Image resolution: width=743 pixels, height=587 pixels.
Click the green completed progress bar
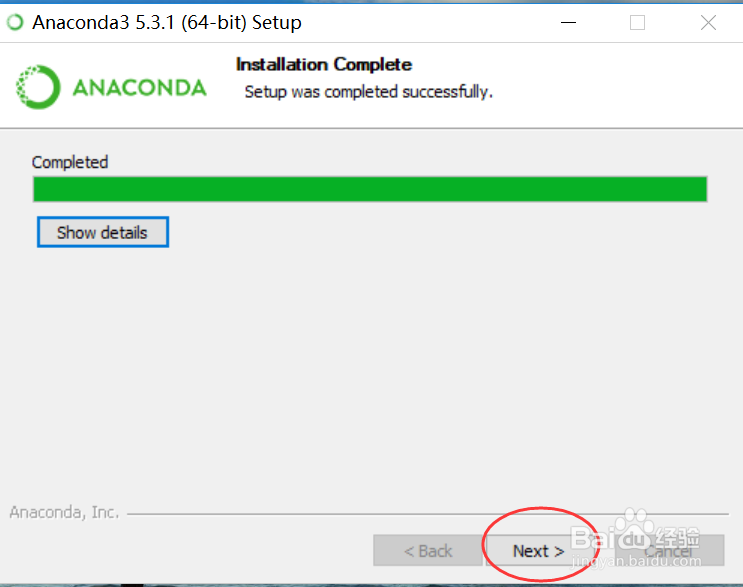[x=370, y=189]
